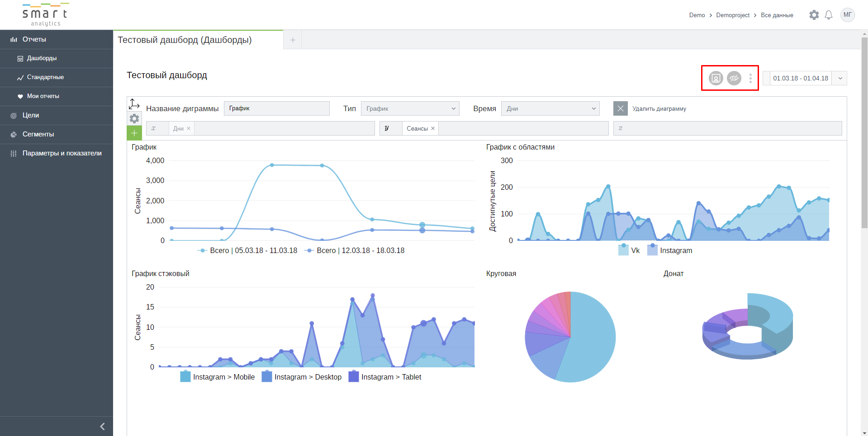This screenshot has width=868, height=436.
Task: Click the green plus add chart button
Action: [x=134, y=133]
